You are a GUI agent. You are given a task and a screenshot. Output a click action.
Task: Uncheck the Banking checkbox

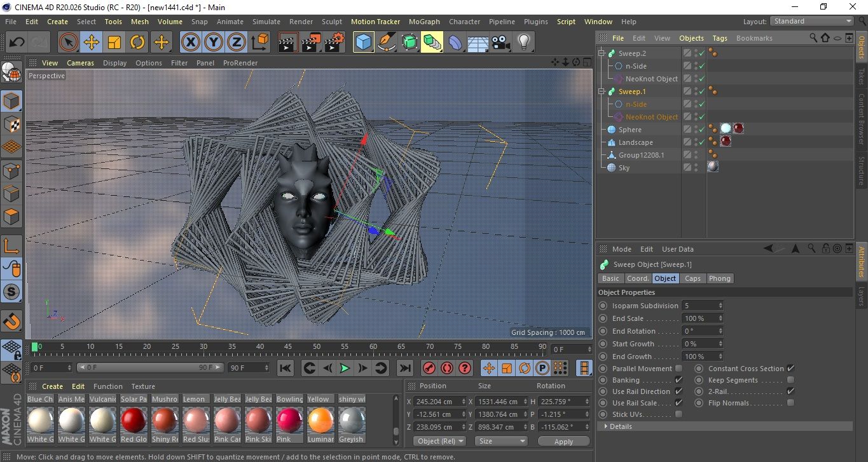click(x=679, y=380)
